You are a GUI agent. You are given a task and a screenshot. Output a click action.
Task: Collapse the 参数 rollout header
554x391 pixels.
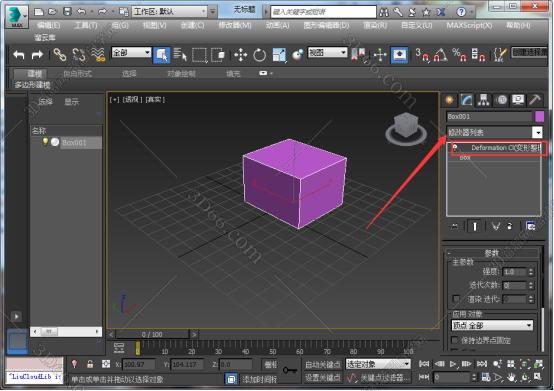pos(492,253)
